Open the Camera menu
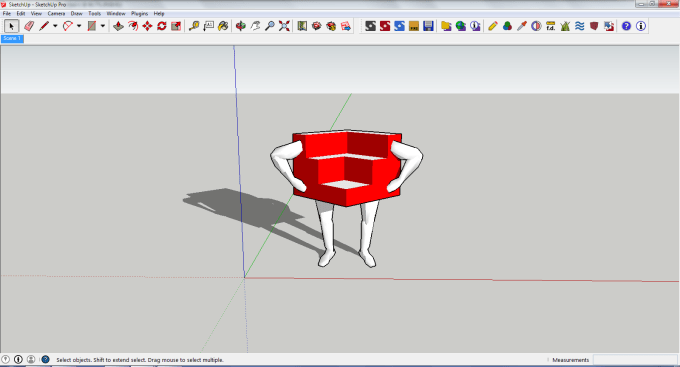680x367 pixels. click(x=56, y=13)
